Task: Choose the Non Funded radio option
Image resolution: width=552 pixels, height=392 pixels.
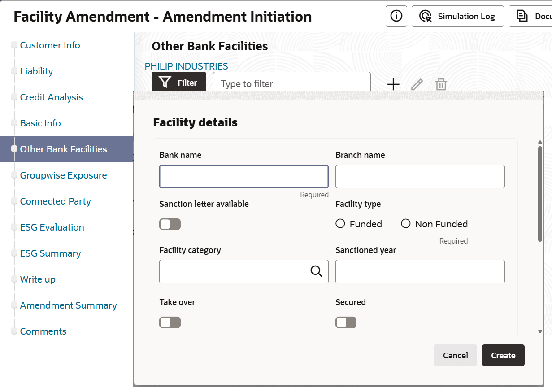Action: pyautogui.click(x=406, y=224)
